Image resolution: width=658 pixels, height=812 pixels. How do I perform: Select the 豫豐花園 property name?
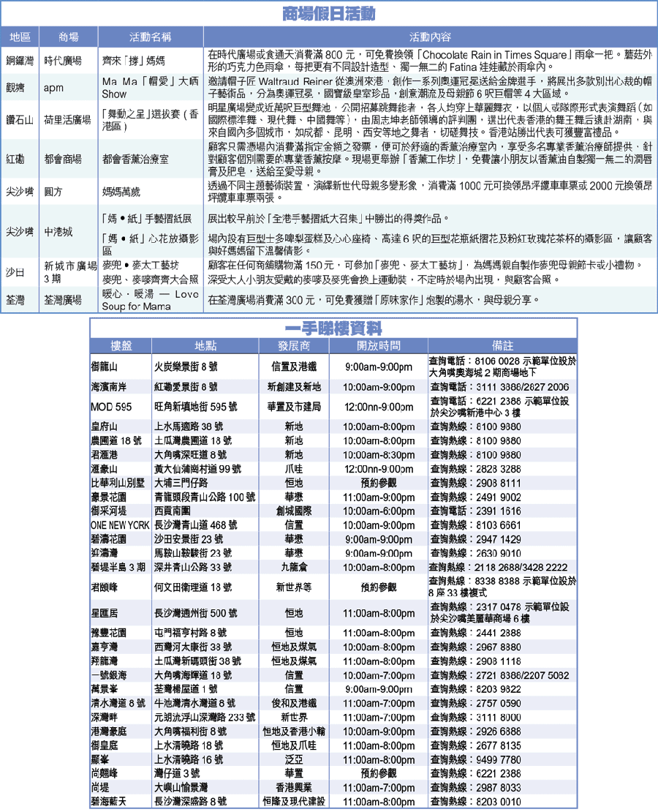point(109,633)
